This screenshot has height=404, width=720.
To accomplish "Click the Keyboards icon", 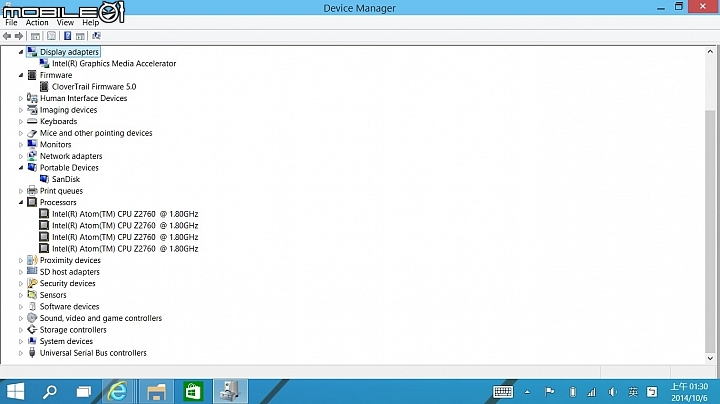I will tap(32, 121).
